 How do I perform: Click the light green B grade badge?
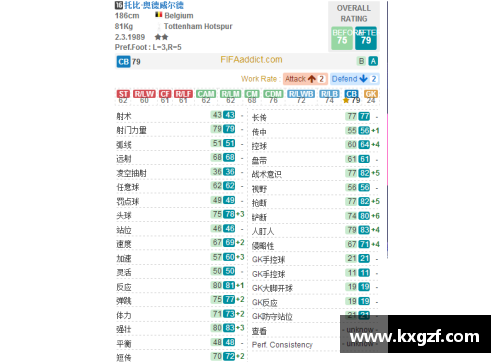361,61
